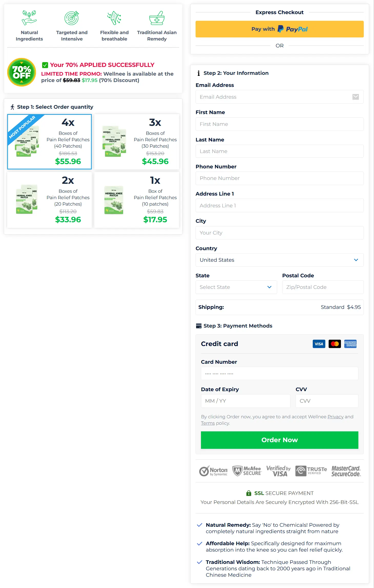Focus the Last Name field

click(x=279, y=151)
